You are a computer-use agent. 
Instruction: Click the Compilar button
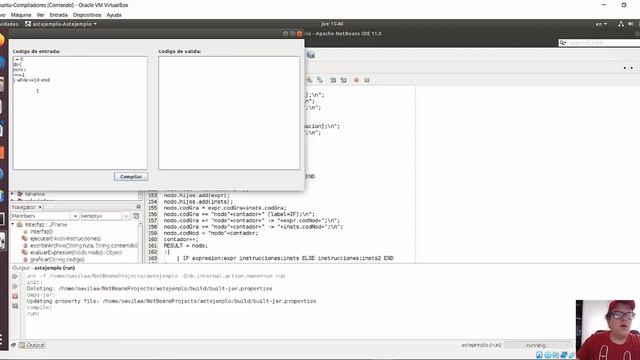[x=131, y=177]
